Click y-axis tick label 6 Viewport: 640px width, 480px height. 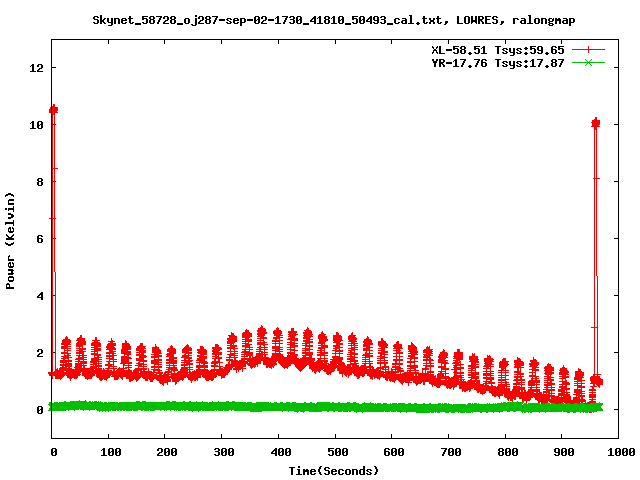(40, 239)
